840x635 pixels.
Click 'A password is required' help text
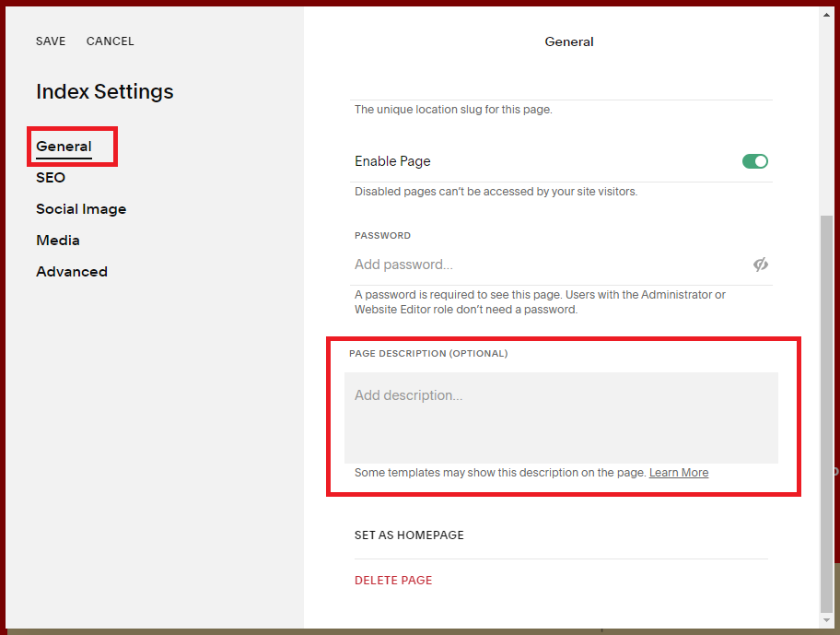pyautogui.click(x=540, y=302)
